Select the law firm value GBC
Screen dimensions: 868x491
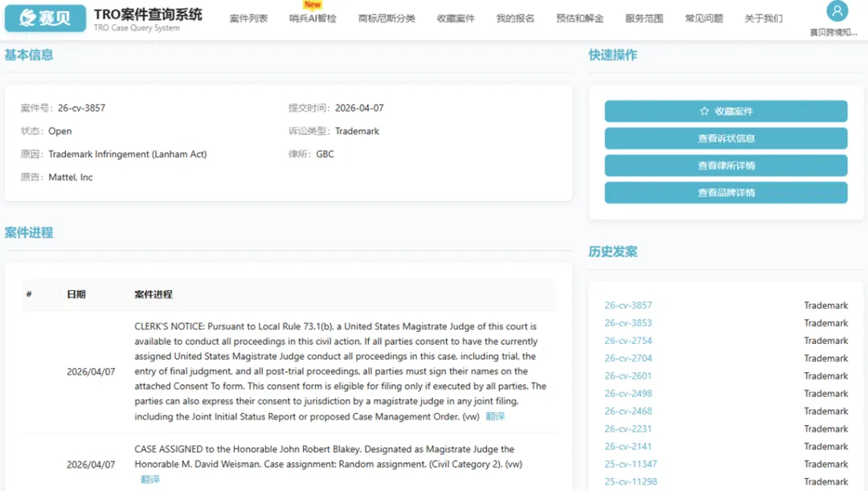(325, 153)
